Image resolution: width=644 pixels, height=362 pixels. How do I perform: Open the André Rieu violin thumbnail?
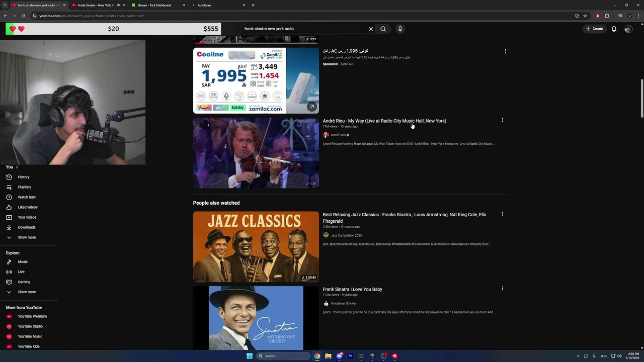coord(256,153)
